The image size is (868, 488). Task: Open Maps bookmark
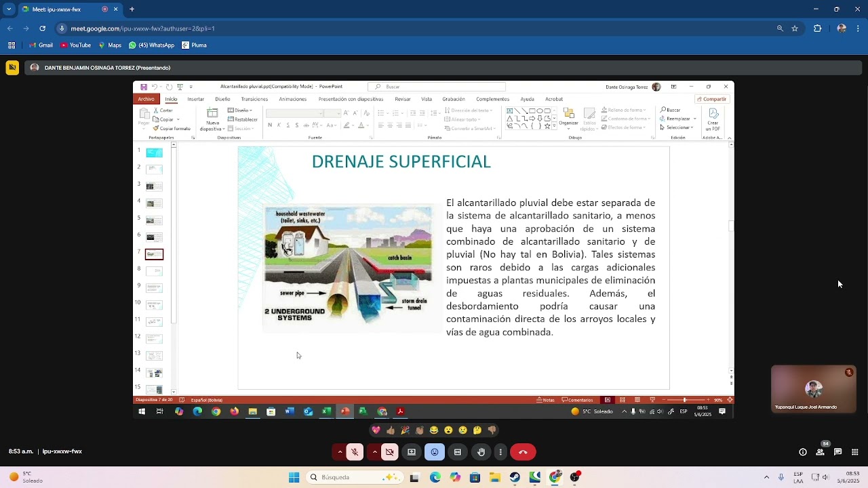pos(110,45)
